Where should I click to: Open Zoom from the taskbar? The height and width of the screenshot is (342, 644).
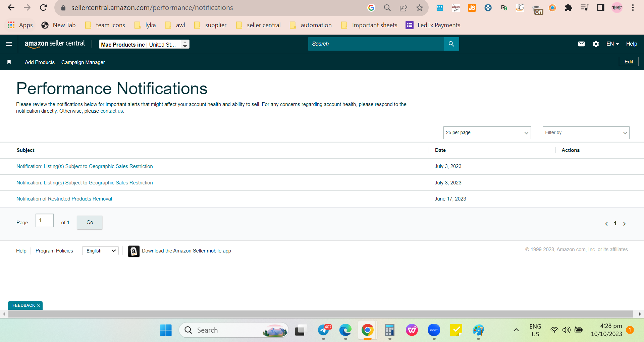coord(434,330)
